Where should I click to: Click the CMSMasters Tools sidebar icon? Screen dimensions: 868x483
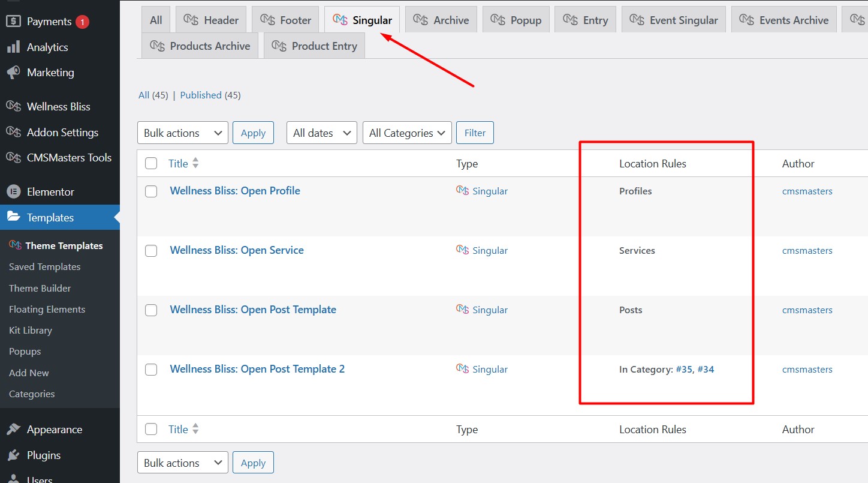(x=13, y=158)
